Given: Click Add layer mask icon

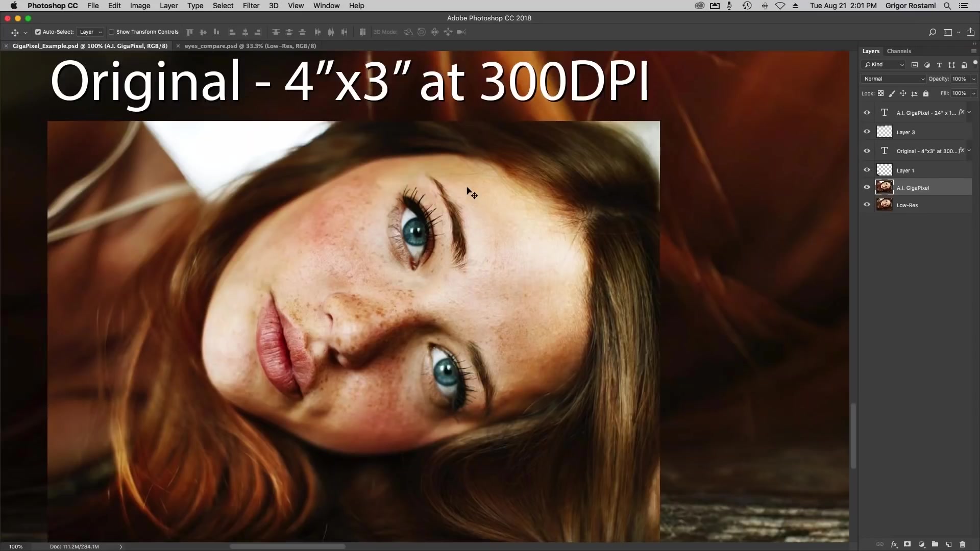Looking at the screenshot, I should click(x=907, y=544).
